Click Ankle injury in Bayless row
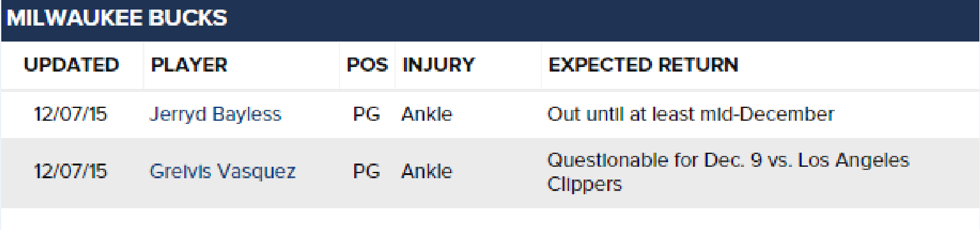 click(x=427, y=114)
